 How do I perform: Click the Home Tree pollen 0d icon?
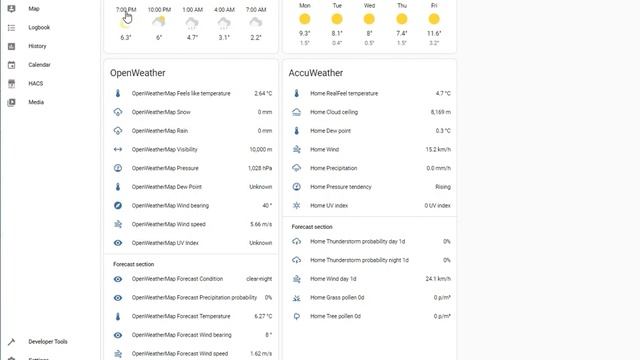pyautogui.click(x=297, y=316)
